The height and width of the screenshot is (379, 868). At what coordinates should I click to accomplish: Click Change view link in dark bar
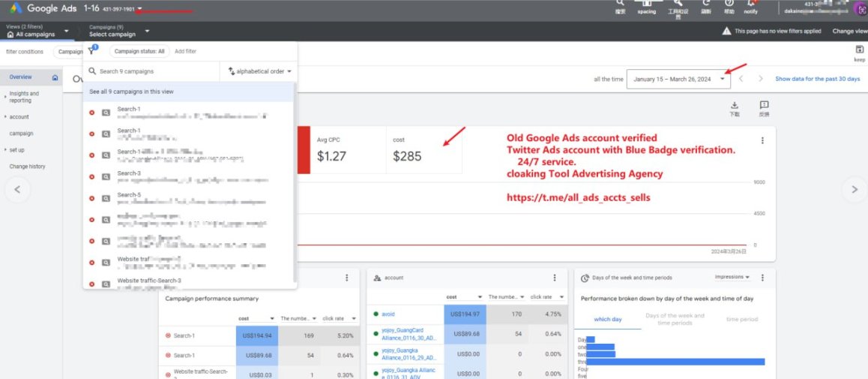point(850,31)
